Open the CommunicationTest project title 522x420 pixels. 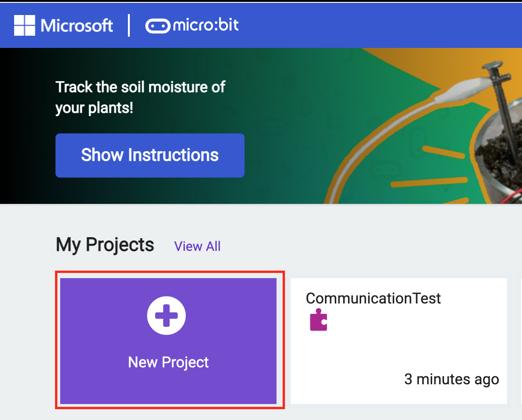coord(373,298)
